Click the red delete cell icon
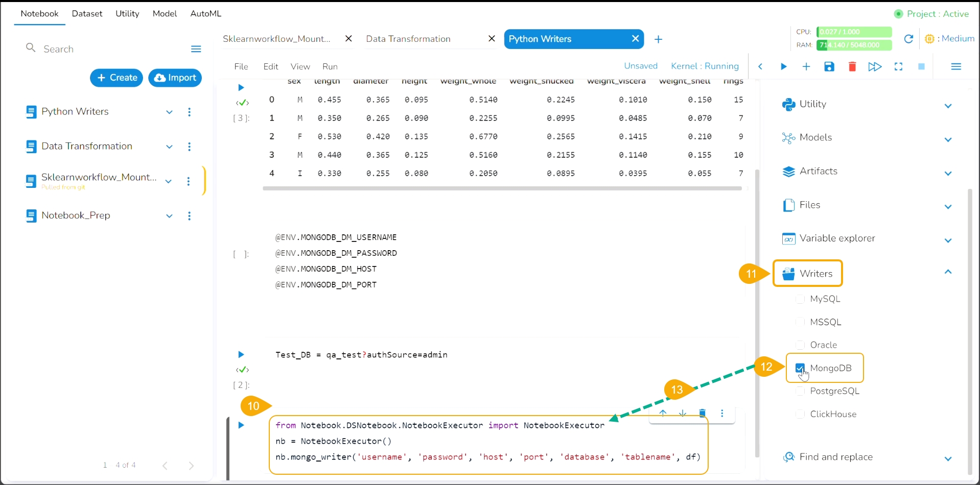The height and width of the screenshot is (485, 980). tap(852, 67)
